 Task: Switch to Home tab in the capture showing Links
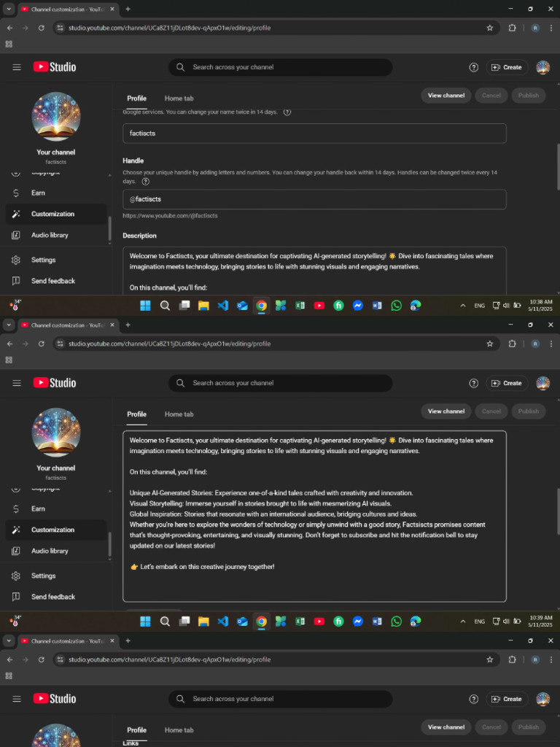point(179,730)
